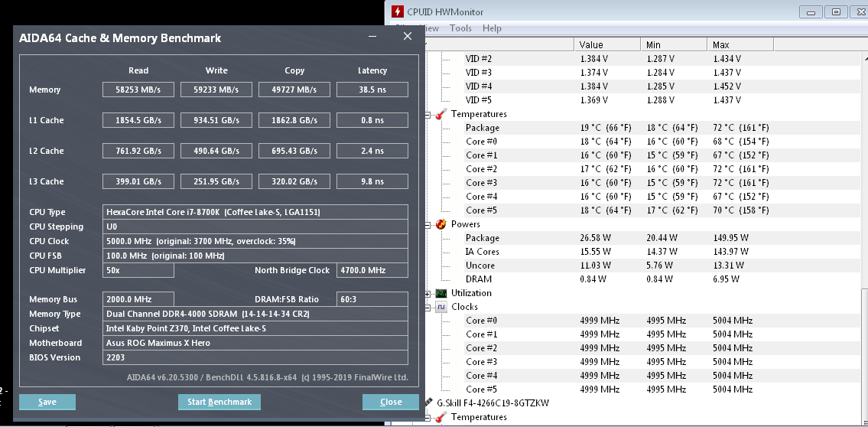This screenshot has height=427, width=868.
Task: Collapse the Clocks tree node
Action: tap(427, 307)
